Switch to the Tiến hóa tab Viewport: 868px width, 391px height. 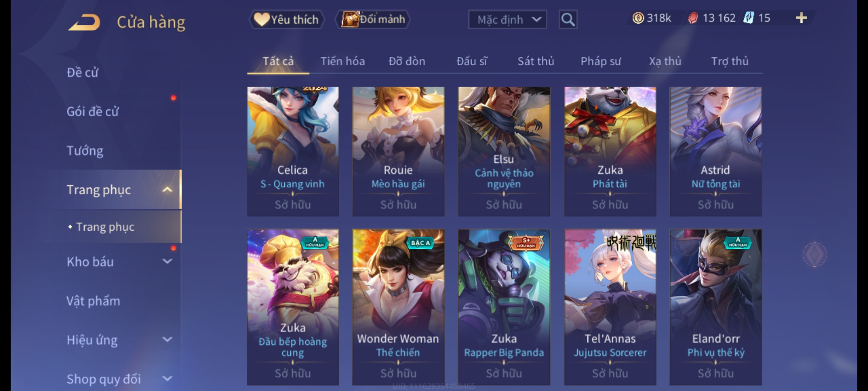click(342, 61)
